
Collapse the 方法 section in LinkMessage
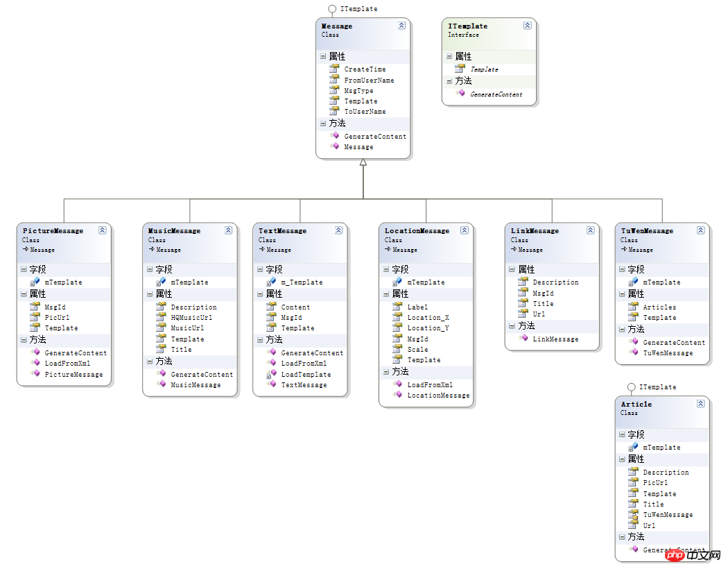(x=512, y=326)
